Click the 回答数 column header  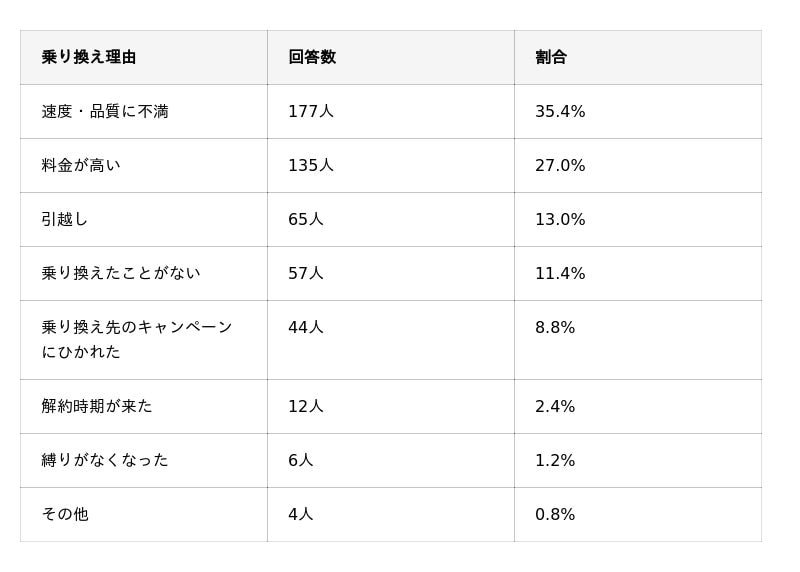click(312, 57)
